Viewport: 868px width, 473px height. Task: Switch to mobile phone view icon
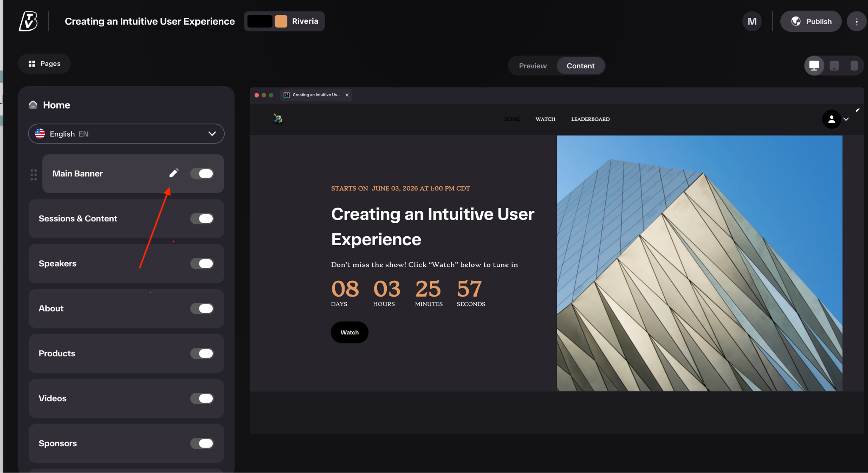coord(854,66)
